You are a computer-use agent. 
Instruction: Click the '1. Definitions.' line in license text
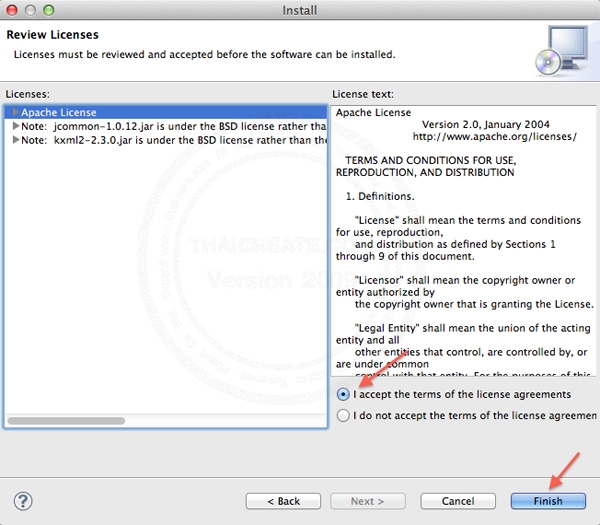pyautogui.click(x=380, y=196)
